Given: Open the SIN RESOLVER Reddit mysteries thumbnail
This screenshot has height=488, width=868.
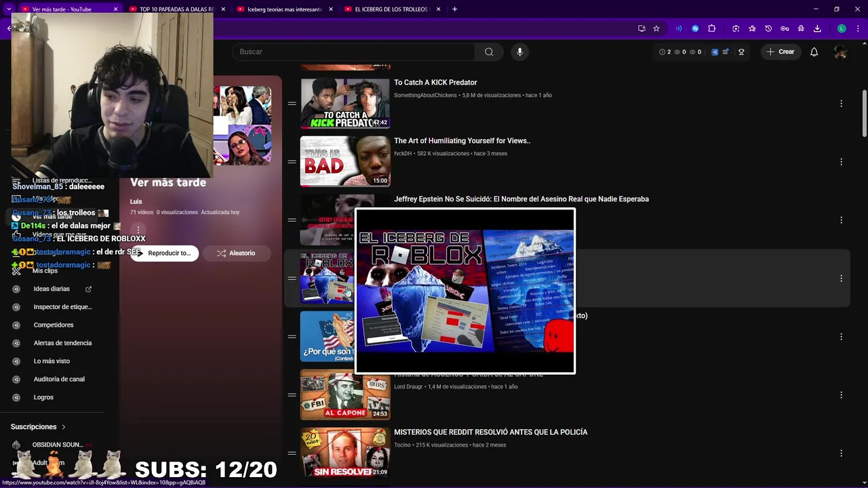Looking at the screenshot, I should click(345, 453).
